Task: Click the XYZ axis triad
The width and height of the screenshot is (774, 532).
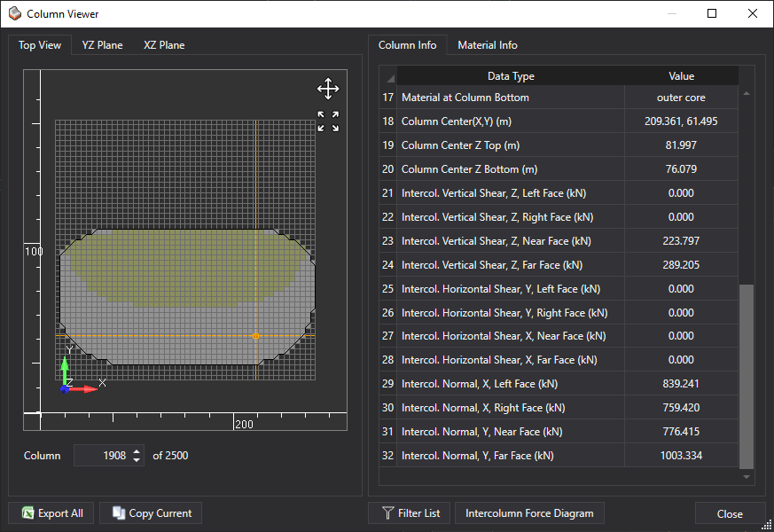Action: 82,370
